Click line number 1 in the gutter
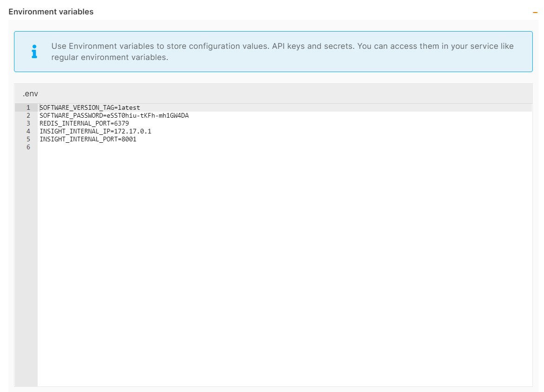 point(28,107)
